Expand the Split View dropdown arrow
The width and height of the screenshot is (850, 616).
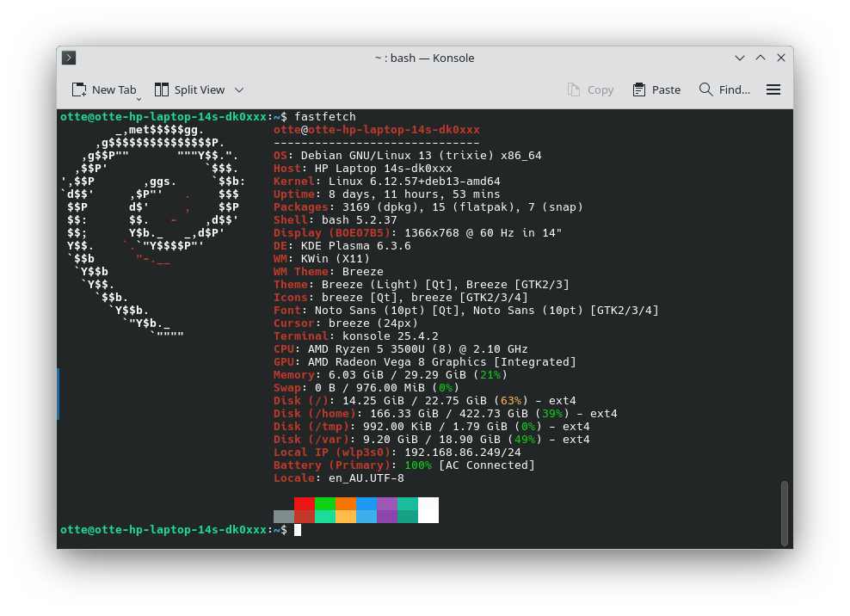(239, 89)
